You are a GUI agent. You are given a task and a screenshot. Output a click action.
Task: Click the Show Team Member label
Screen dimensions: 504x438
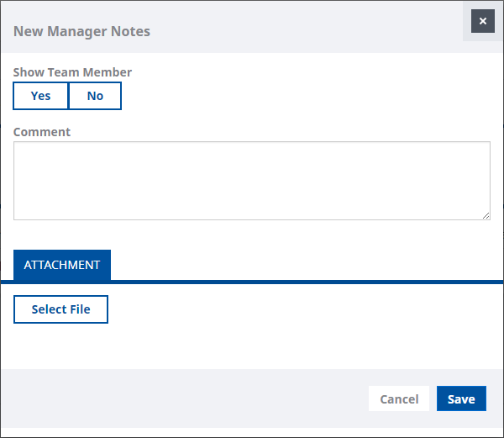click(72, 72)
